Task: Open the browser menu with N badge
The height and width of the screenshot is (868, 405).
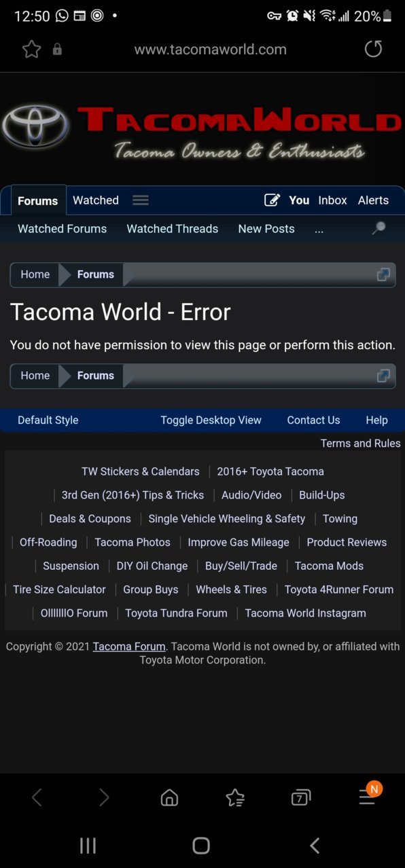Action: pyautogui.click(x=368, y=795)
